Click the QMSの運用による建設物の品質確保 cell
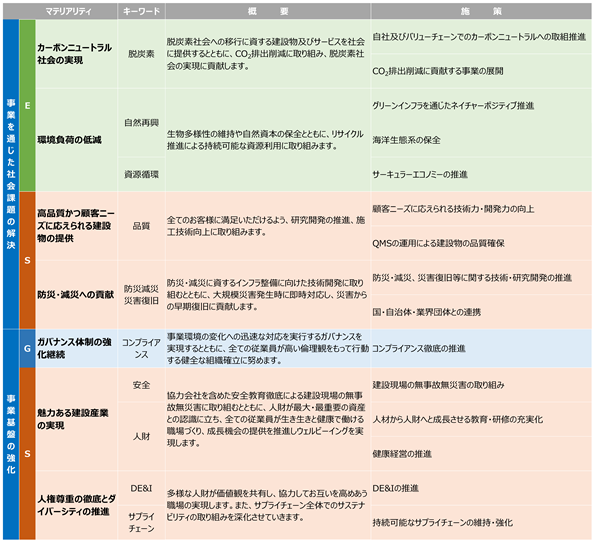Image resolution: width=593 pixels, height=541 pixels. click(x=481, y=243)
